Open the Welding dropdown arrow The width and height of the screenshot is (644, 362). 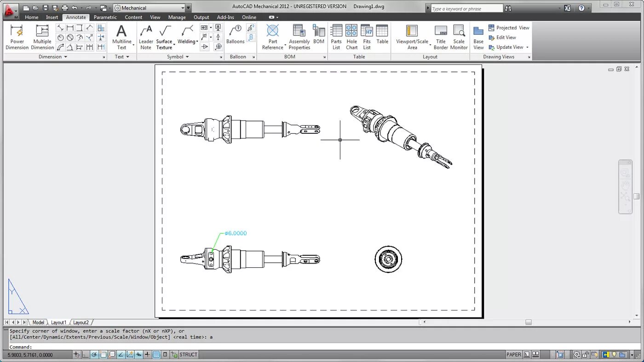pos(197,42)
